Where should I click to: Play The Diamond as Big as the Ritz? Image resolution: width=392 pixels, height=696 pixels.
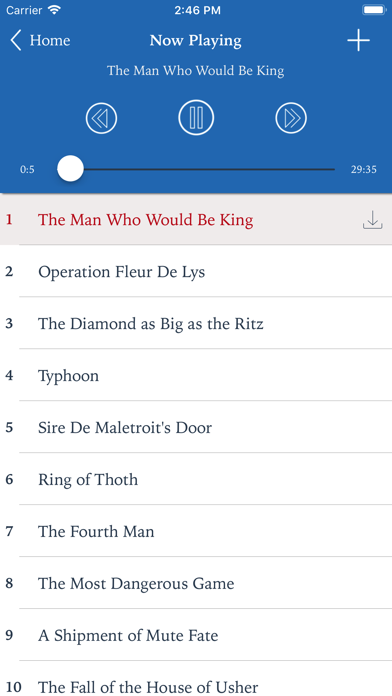(x=196, y=323)
